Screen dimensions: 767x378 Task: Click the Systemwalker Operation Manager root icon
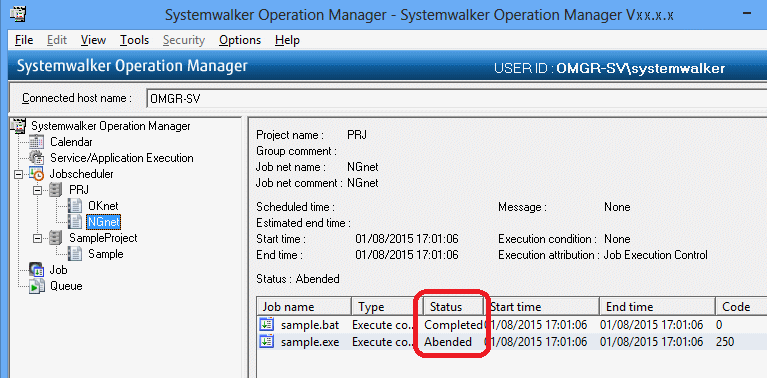pos(18,126)
